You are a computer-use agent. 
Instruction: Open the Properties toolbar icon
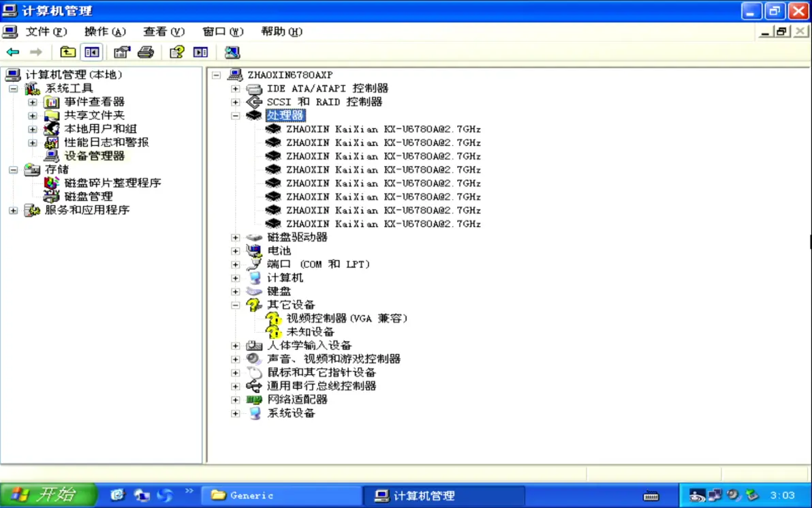[122, 52]
